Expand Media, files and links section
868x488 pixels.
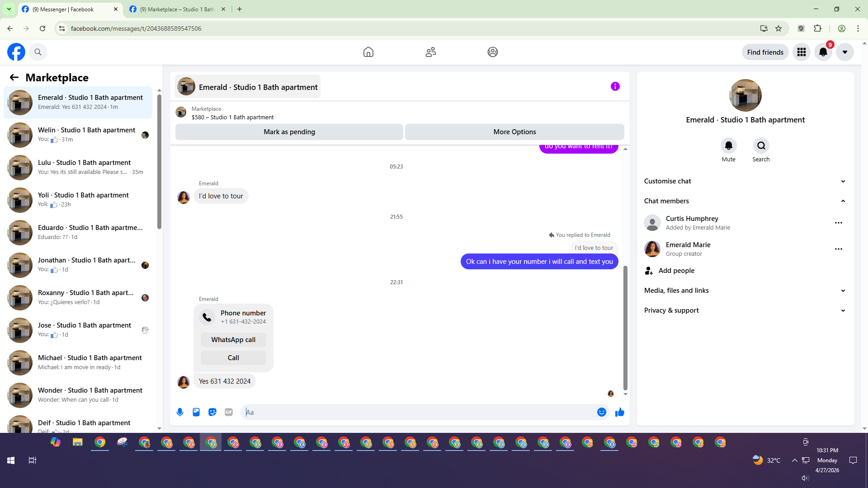coord(745,291)
